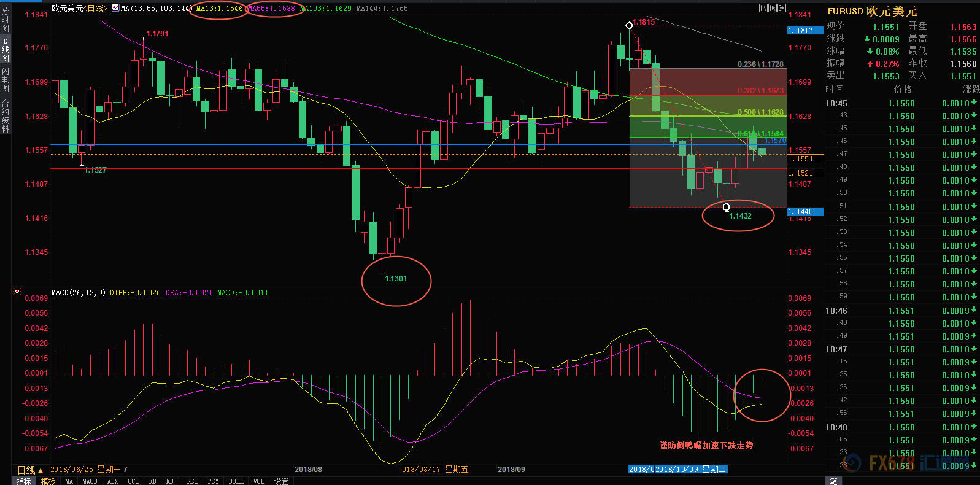This screenshot has height=485, width=980.
Task: Switch indicator to VOL
Action: point(259,481)
